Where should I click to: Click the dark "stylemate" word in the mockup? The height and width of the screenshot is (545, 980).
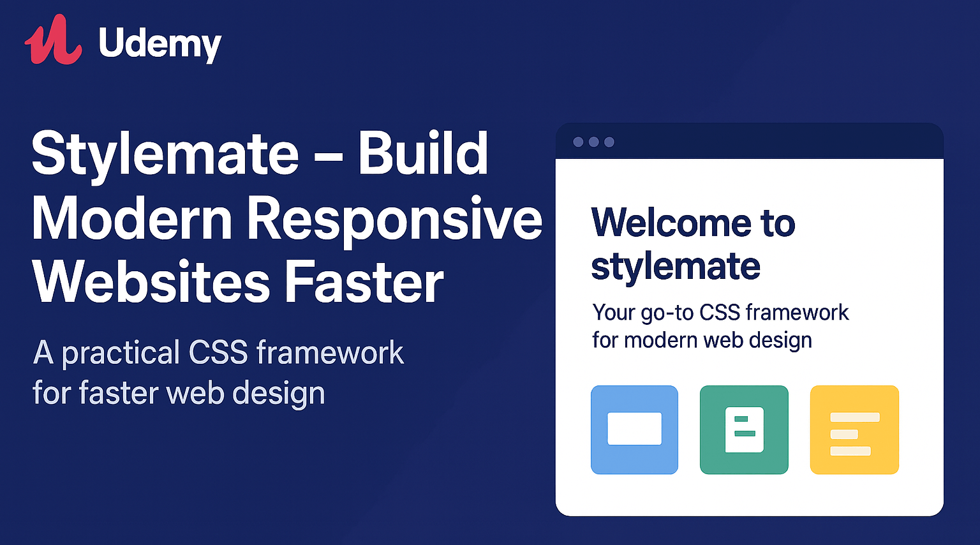point(676,266)
